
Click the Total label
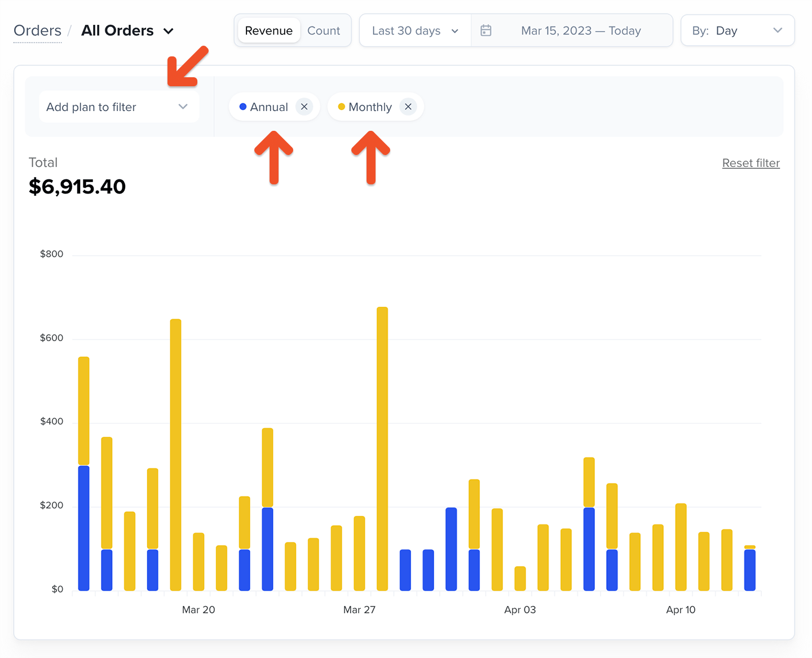coord(43,162)
